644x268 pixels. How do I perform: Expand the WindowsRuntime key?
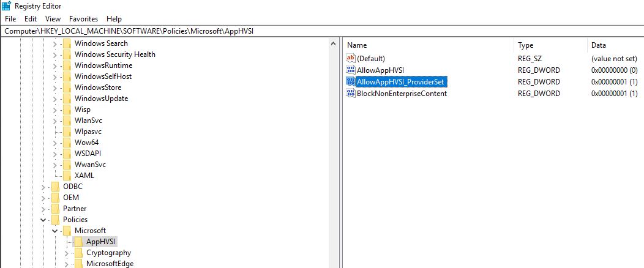tap(54, 65)
